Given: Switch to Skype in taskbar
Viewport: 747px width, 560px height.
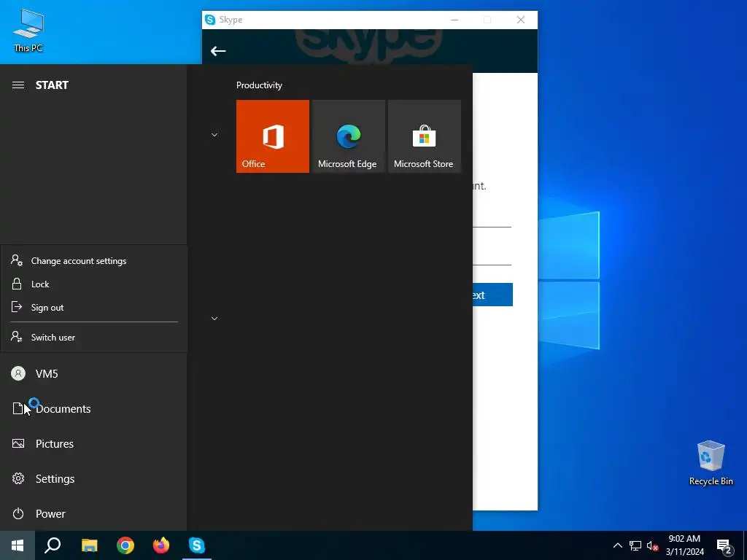Looking at the screenshot, I should coord(197,545).
